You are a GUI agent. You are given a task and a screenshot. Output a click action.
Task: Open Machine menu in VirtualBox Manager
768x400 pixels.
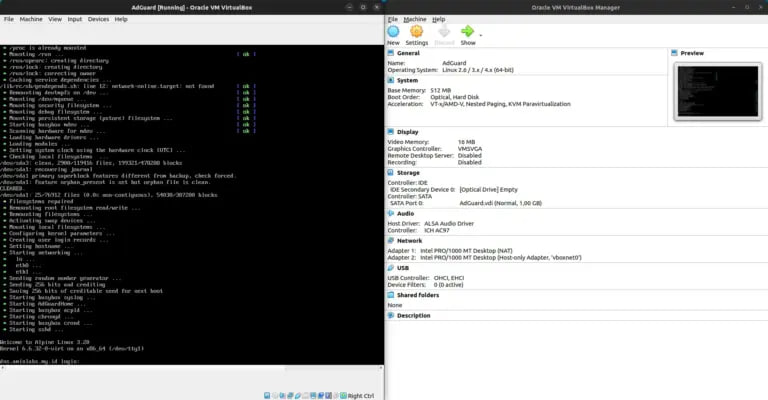click(x=415, y=19)
